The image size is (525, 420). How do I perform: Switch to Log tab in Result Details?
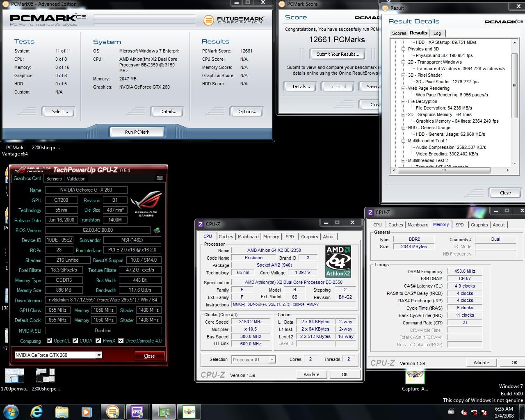pos(437,33)
